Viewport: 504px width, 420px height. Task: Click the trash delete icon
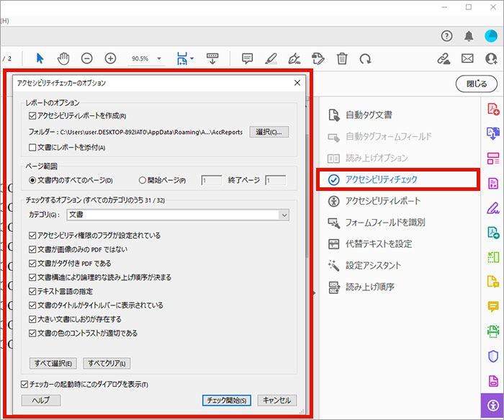[342, 58]
